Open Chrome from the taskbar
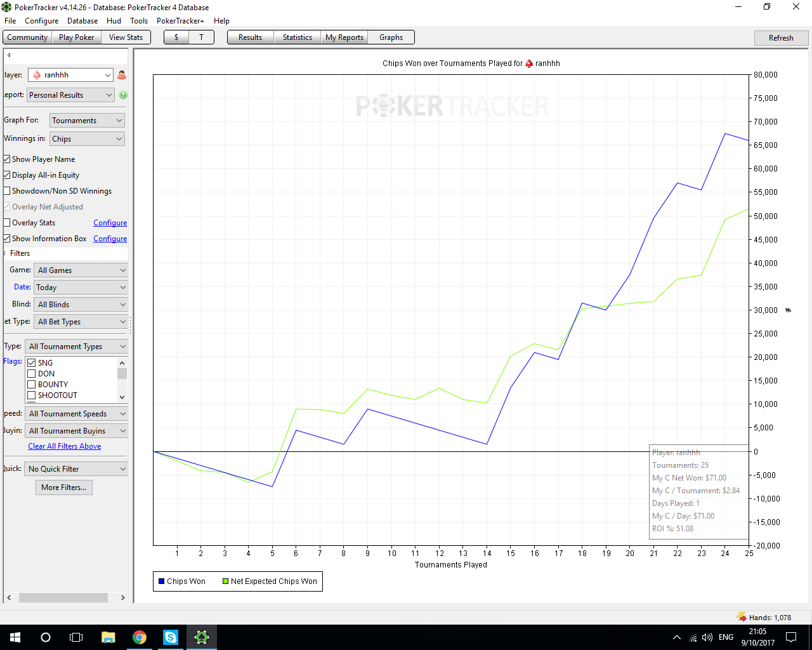The width and height of the screenshot is (812, 650). (140, 637)
